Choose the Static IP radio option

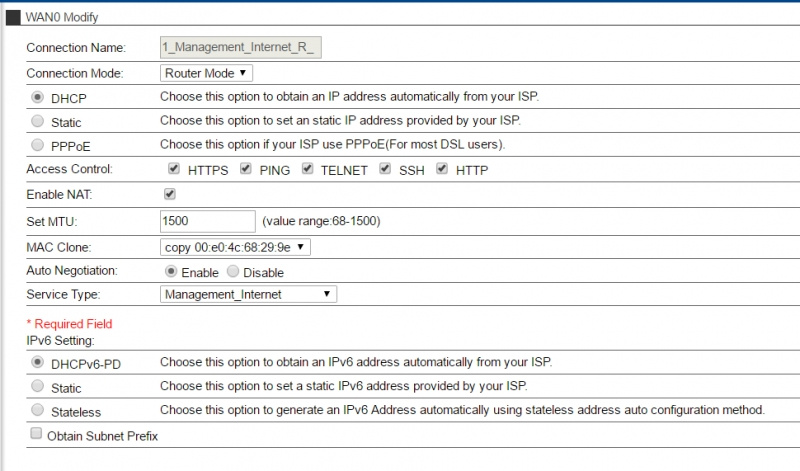click(x=38, y=121)
